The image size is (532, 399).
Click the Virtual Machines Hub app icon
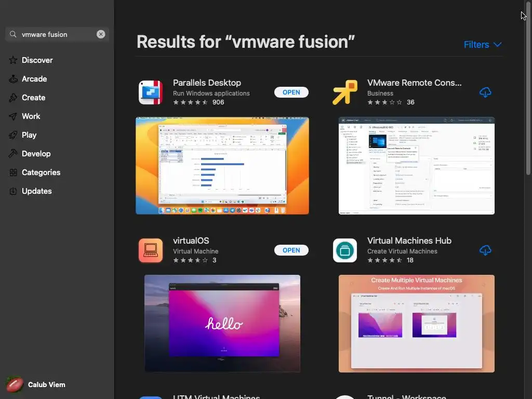coord(345,250)
